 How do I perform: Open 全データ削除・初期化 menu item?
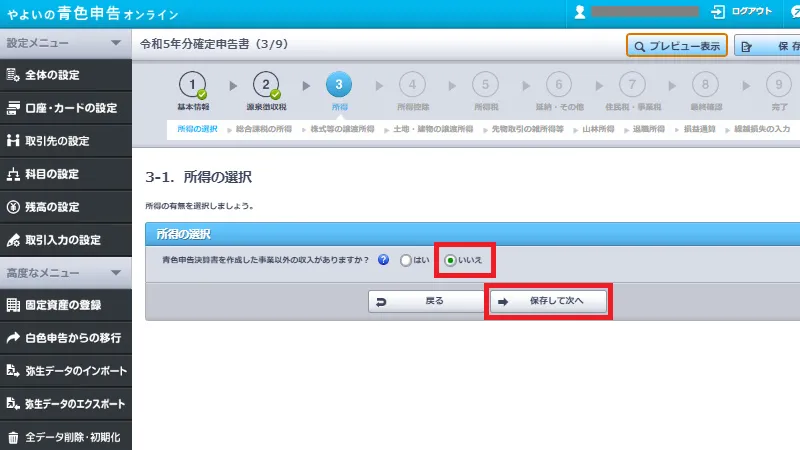[x=65, y=437]
